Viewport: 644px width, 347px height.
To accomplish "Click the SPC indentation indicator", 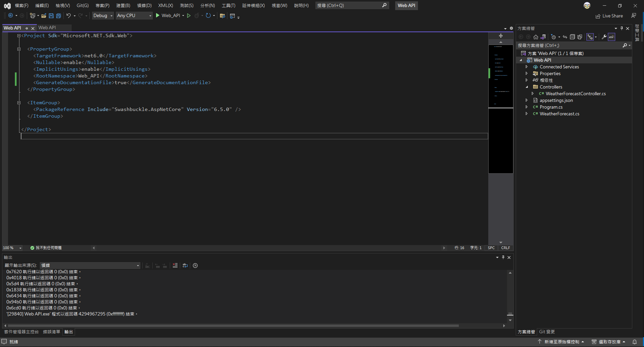I will (x=491, y=248).
